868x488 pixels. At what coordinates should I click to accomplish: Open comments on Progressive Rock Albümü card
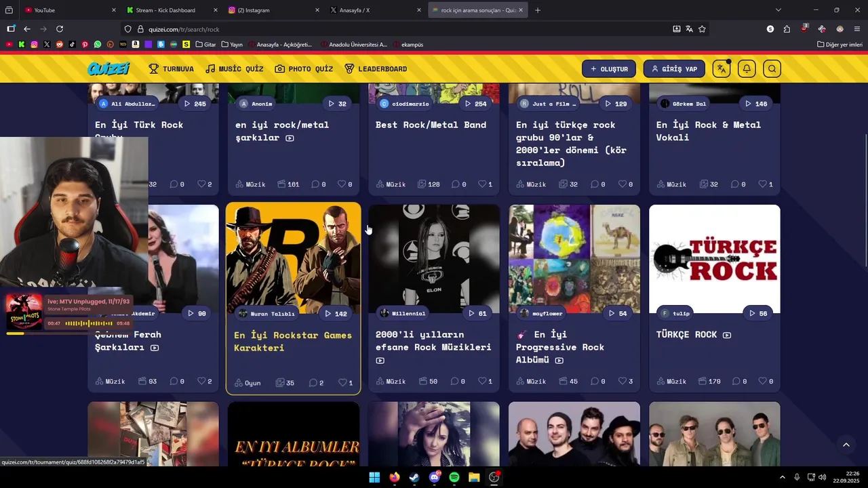[x=597, y=382]
